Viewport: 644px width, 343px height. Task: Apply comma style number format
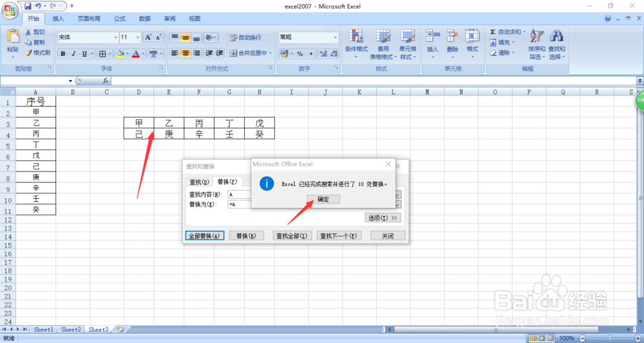pos(311,54)
